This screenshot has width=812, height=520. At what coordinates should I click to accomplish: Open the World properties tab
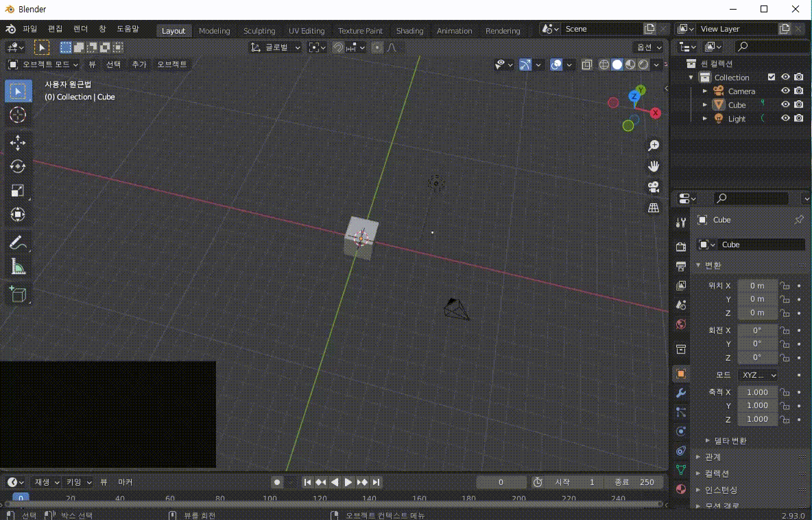[681, 324]
